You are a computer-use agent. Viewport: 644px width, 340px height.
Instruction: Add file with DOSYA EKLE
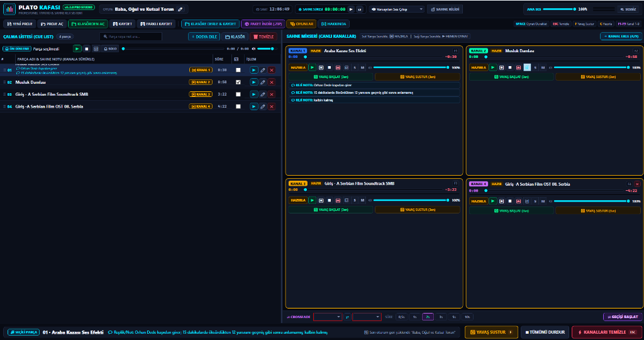click(x=204, y=37)
